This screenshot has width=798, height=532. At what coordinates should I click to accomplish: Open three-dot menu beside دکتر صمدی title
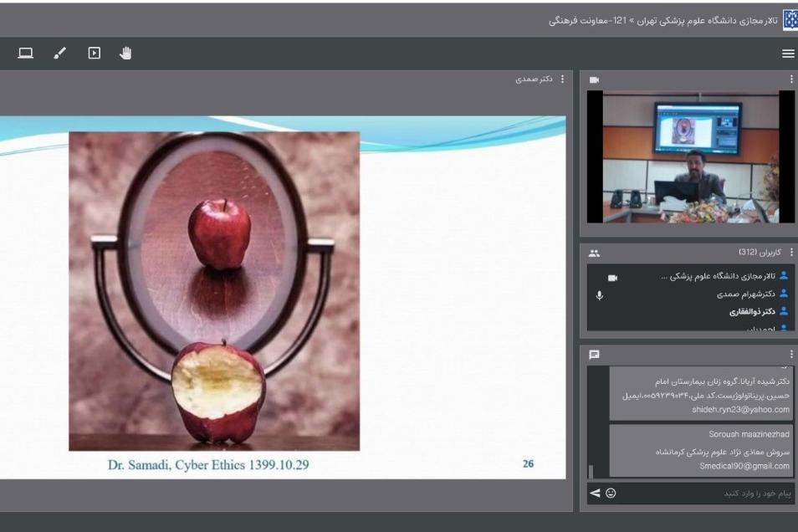point(561,79)
